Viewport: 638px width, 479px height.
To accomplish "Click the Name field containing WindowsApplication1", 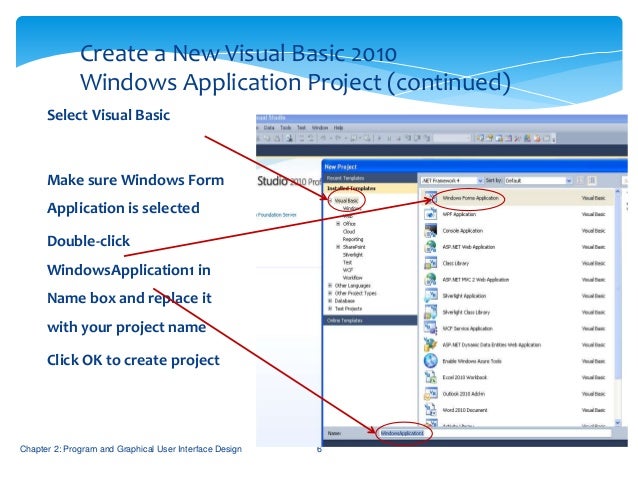I will click(x=494, y=433).
